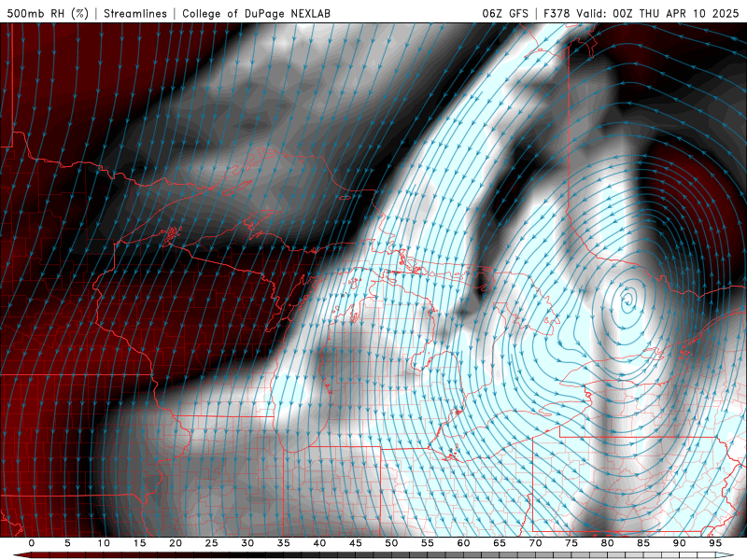
Task: Click the '45' color bar label
Action: (x=356, y=543)
